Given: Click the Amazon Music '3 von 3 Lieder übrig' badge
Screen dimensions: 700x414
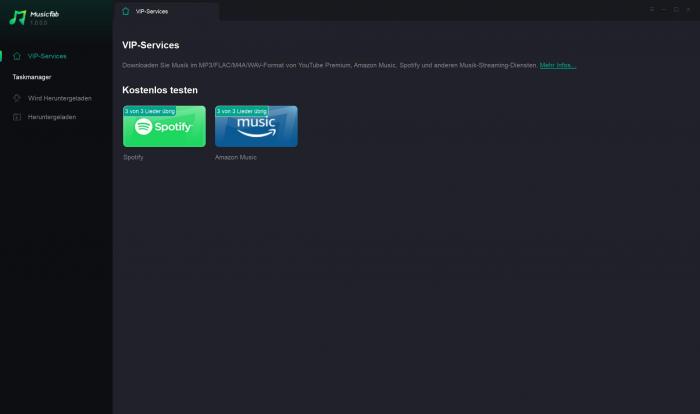Looking at the screenshot, I should pyautogui.click(x=242, y=111).
